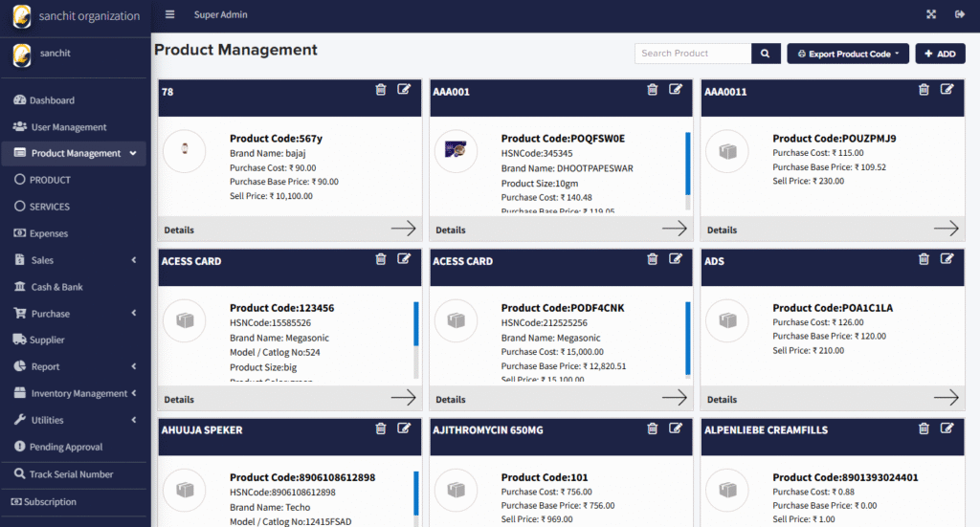
Task: Edit the AAA001 product using pencil icon
Action: pos(676,90)
